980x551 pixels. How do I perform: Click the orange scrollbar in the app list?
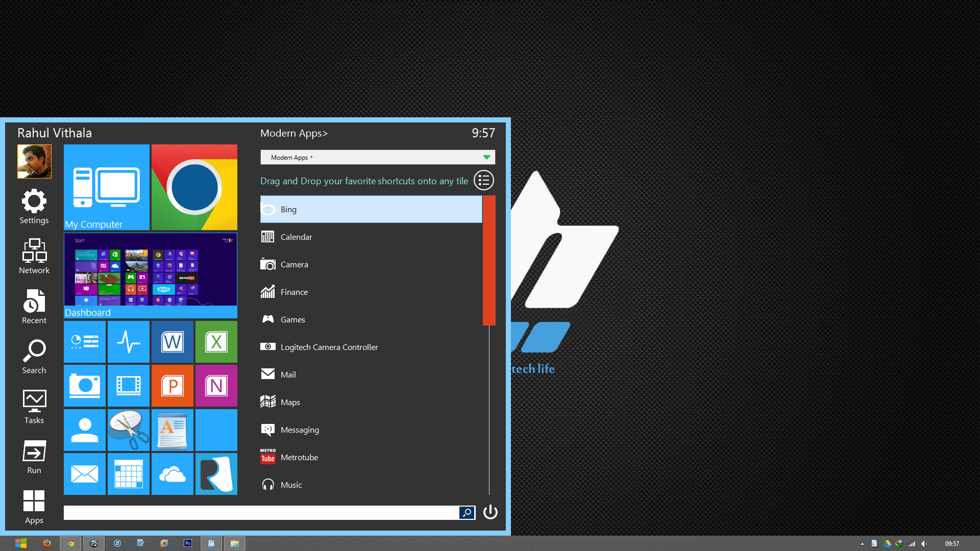[x=488, y=260]
